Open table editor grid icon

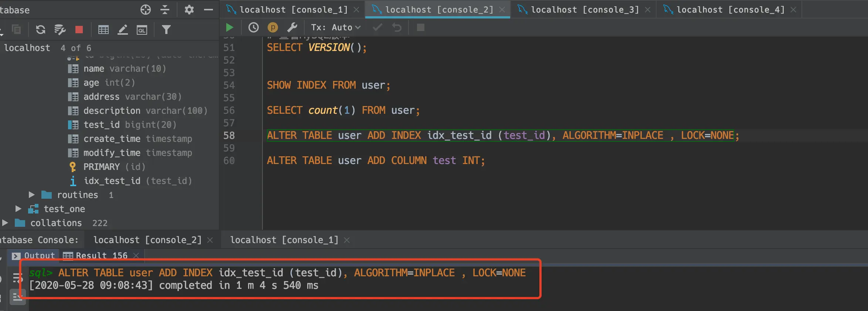(104, 30)
